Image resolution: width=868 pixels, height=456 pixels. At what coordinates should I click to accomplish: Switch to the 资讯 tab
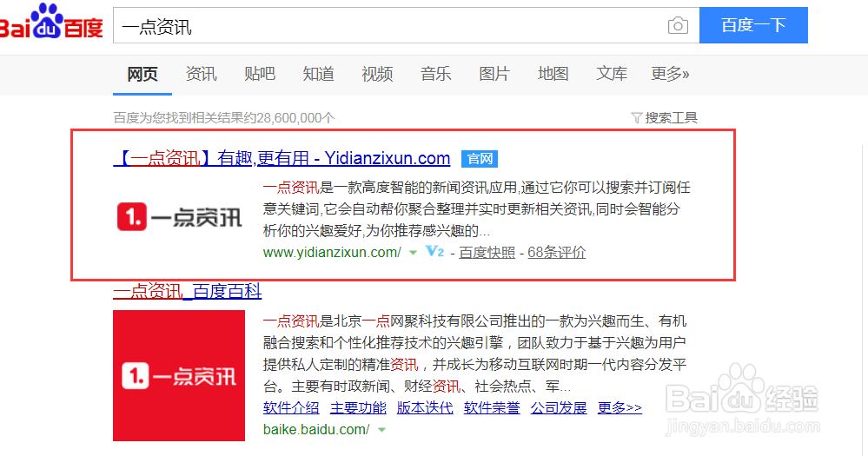tap(201, 74)
